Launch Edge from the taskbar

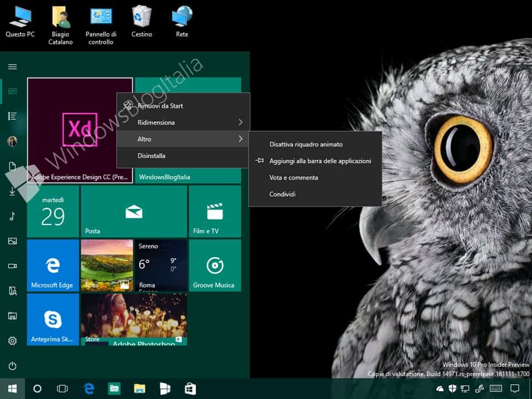click(x=89, y=388)
